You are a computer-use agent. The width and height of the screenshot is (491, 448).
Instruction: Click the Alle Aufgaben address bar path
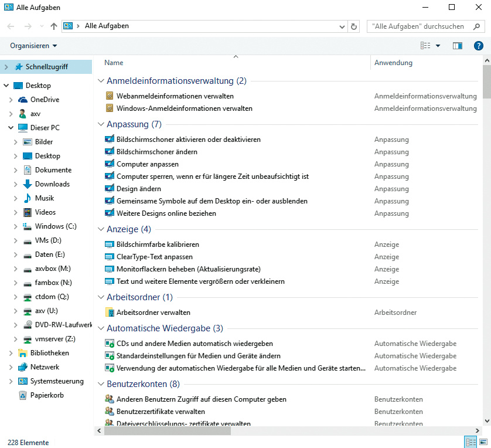tap(107, 26)
